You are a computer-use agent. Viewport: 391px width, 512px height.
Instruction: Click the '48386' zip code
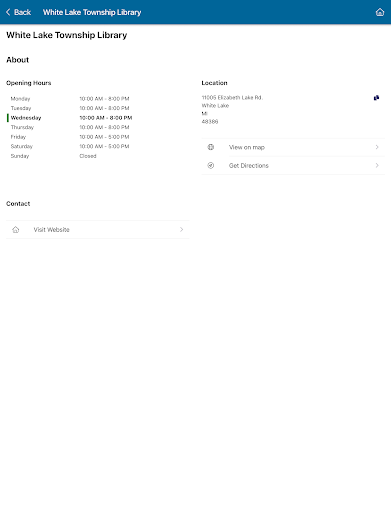coord(210,122)
